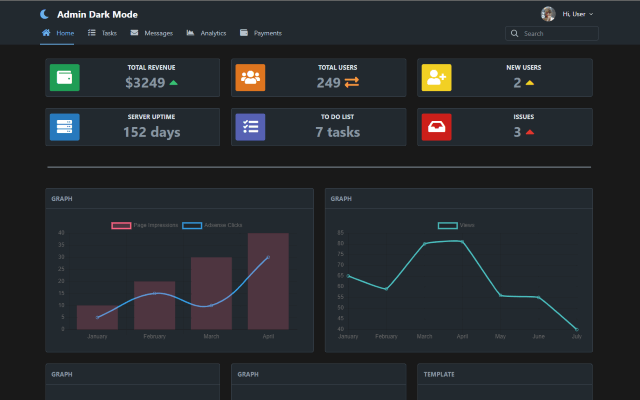The image size is (640, 400).
Task: Click the February bar in the bar chart
Action: (x=154, y=305)
